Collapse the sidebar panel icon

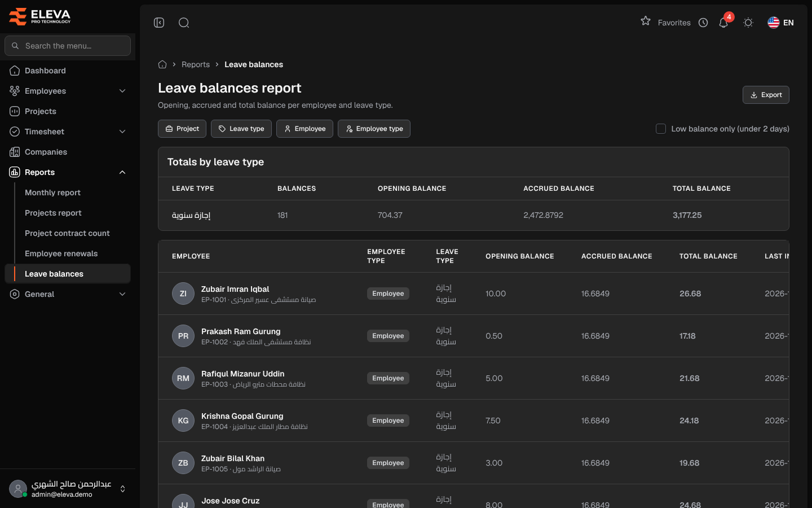[x=159, y=23]
